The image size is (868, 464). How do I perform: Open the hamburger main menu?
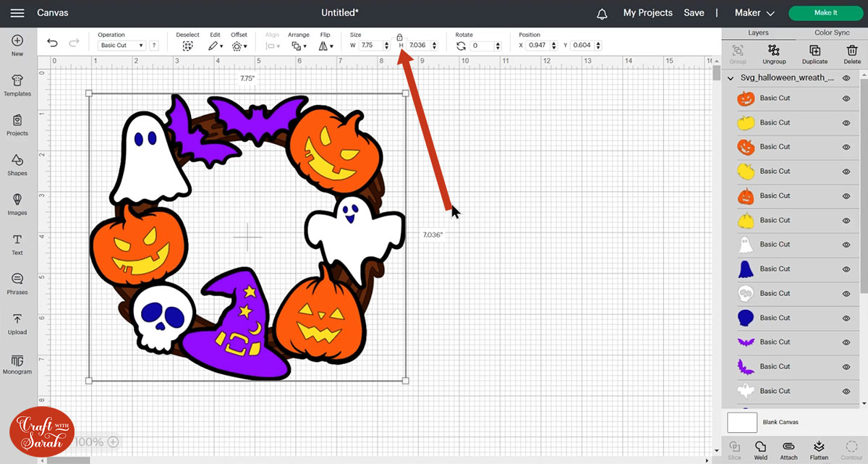click(x=17, y=13)
